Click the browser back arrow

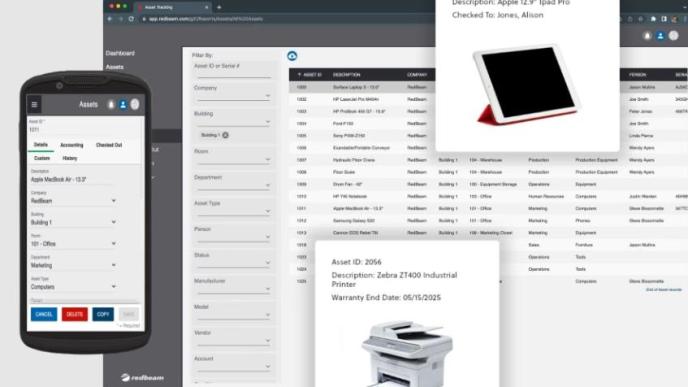pyautogui.click(x=110, y=19)
